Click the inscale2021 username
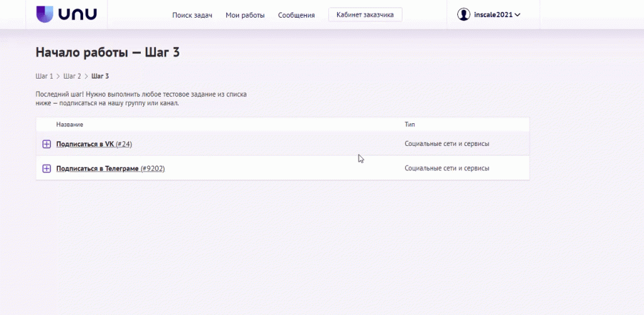 tap(493, 15)
